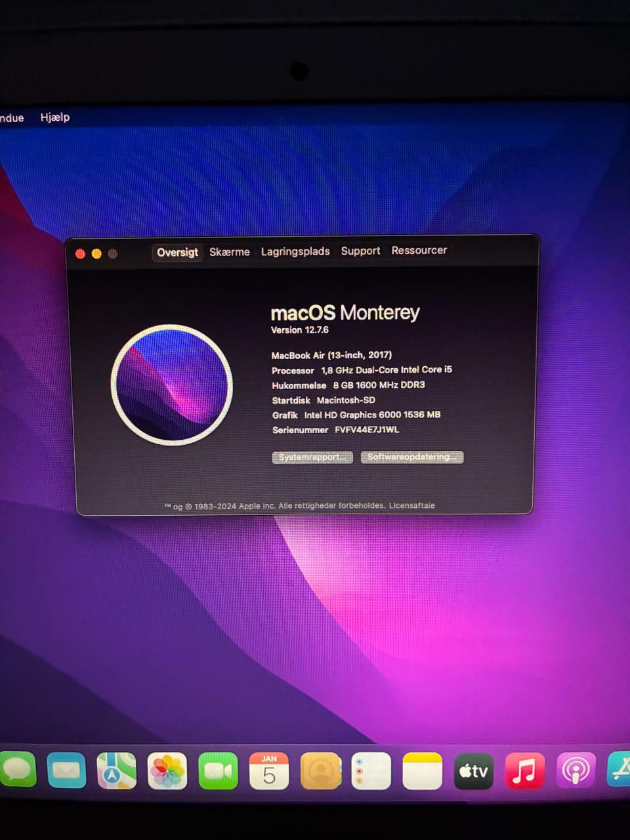Start FaceTime from the dock

tap(218, 771)
